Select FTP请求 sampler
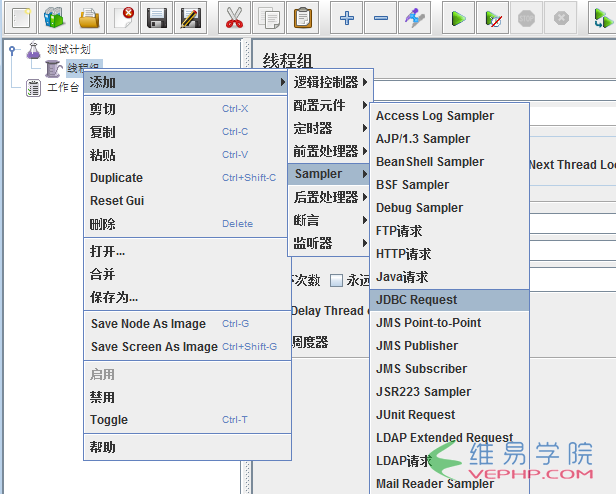Screen dimensions: 616x494 [449, 231]
